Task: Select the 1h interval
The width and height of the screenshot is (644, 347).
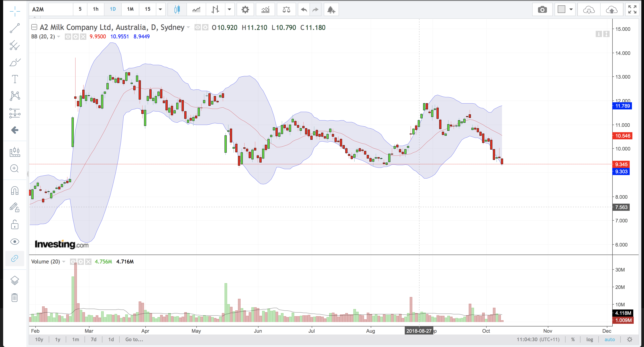Action: 95,9
